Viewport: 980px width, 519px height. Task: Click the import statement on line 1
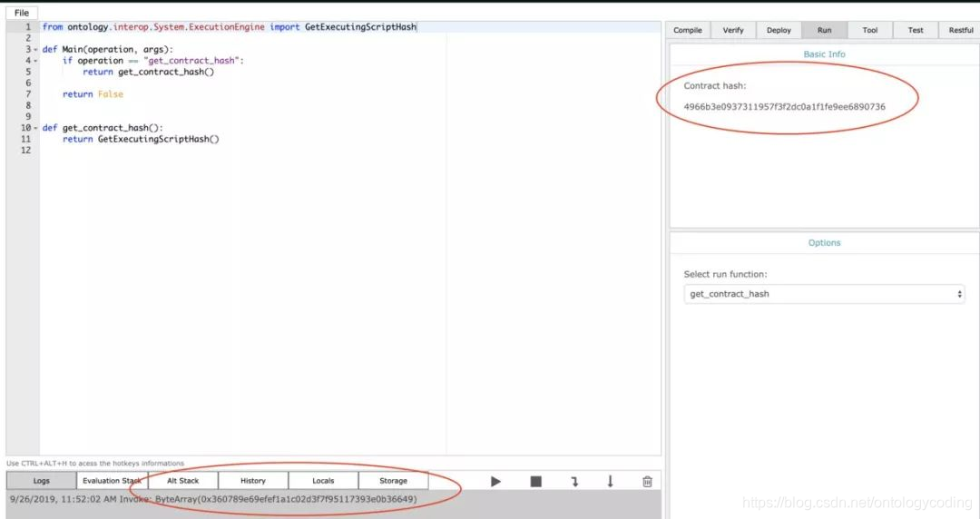pyautogui.click(x=230, y=27)
